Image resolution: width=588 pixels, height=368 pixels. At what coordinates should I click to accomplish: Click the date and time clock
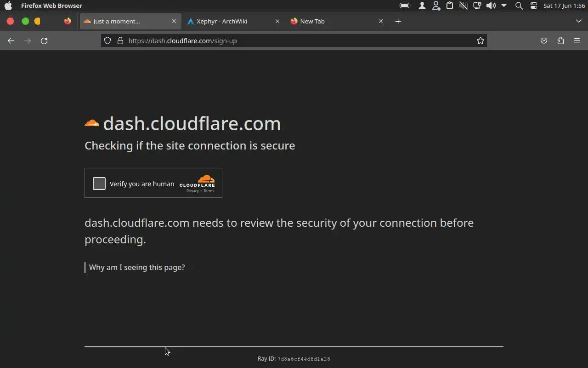coord(564,6)
